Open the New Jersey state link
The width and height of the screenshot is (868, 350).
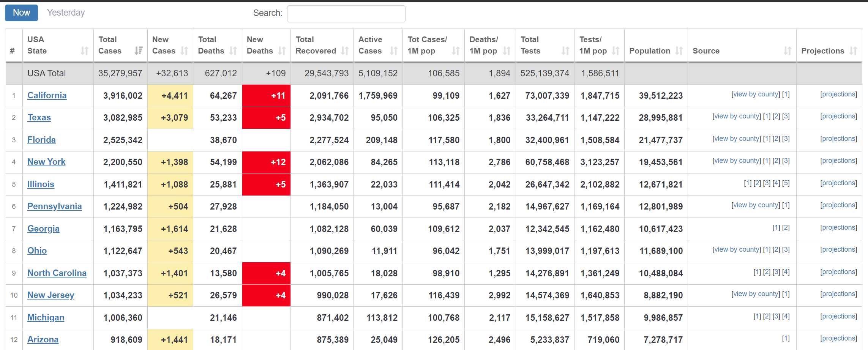[51, 295]
